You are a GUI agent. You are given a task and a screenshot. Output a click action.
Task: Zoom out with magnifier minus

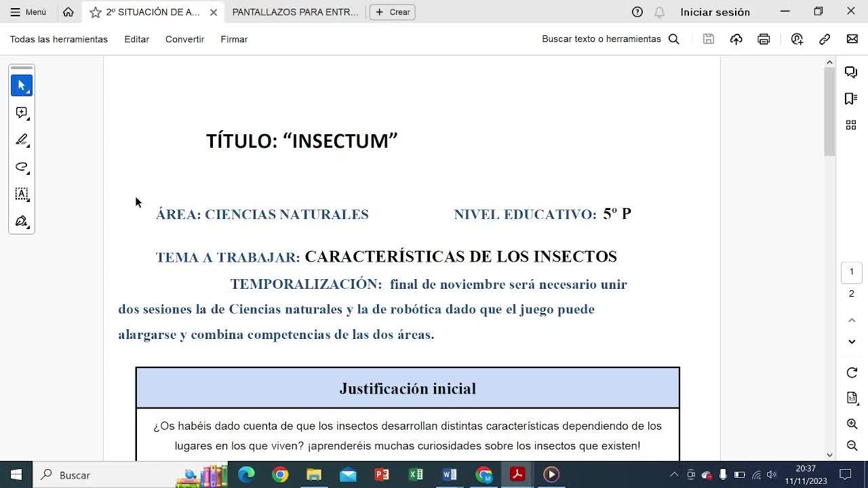point(852,446)
